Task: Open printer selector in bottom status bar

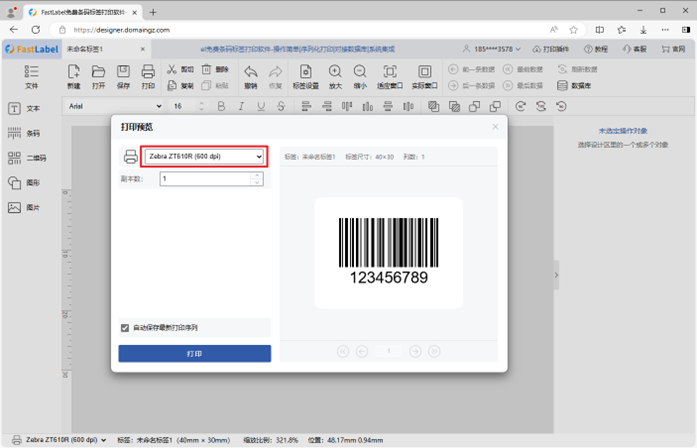Action: [x=63, y=439]
